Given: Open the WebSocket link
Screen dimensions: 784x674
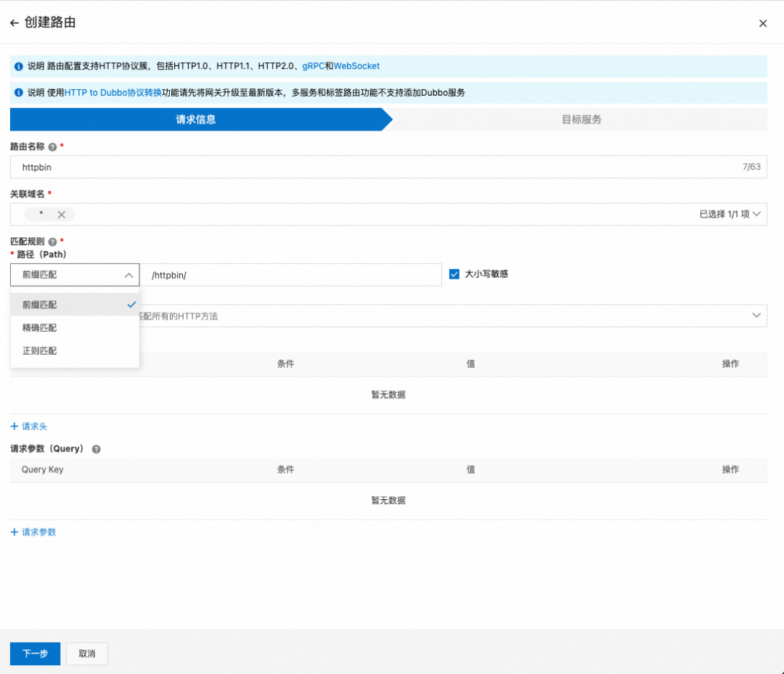Looking at the screenshot, I should pos(356,66).
